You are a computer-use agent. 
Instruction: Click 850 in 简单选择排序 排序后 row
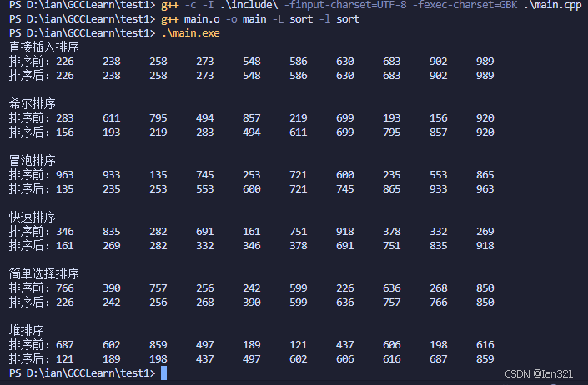(485, 302)
